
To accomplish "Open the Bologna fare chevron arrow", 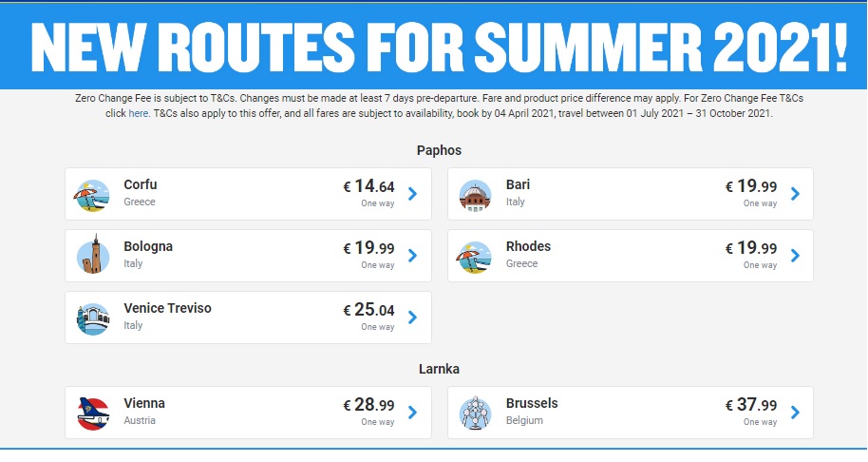I will 412,256.
